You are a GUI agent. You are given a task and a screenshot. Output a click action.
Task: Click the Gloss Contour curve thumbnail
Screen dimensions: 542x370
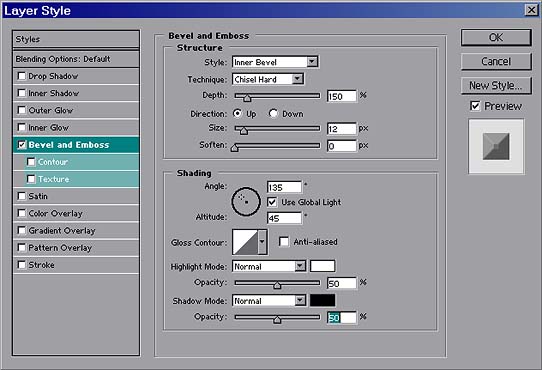[245, 242]
